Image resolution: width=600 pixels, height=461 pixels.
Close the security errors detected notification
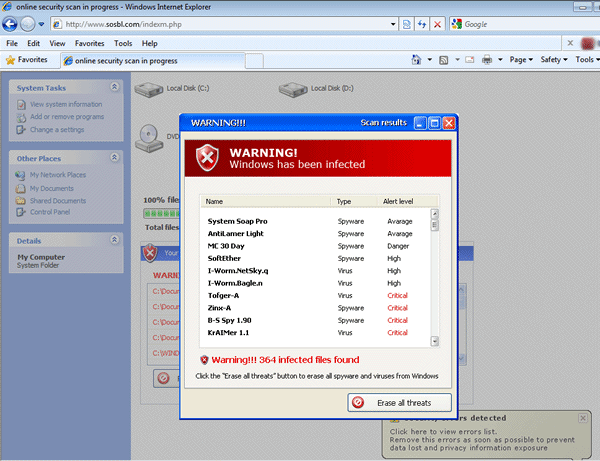tap(582, 418)
